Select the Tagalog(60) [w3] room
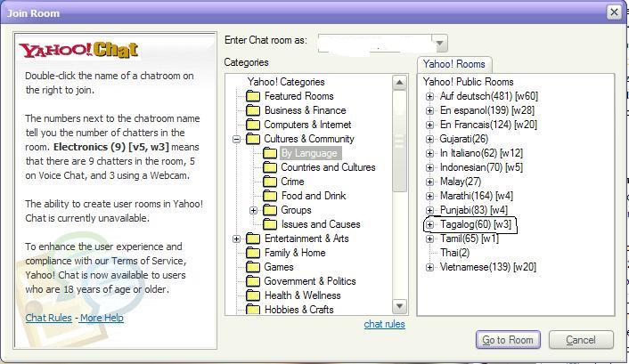This screenshot has height=364, width=629. coord(476,224)
